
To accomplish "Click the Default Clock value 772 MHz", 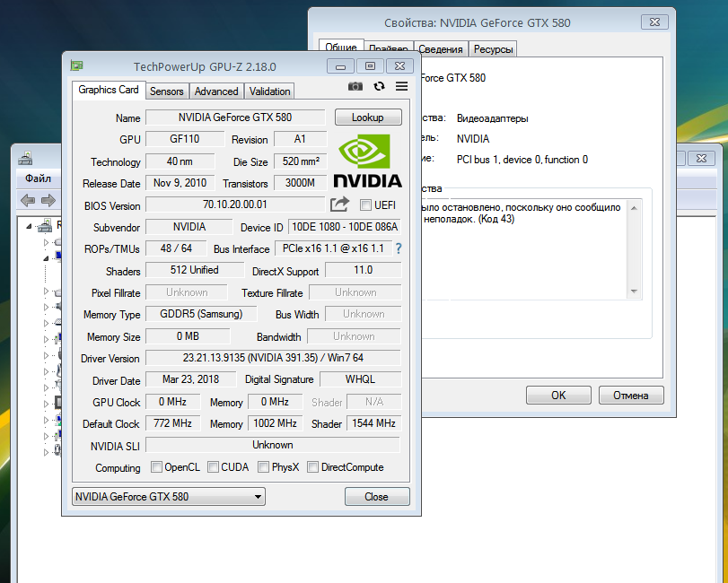I will tap(172, 423).
